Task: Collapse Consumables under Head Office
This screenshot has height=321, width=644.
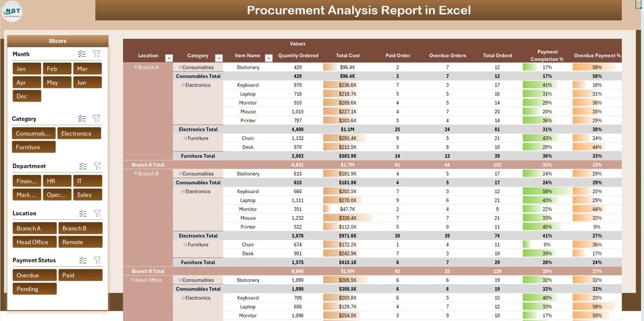Action: [180, 280]
